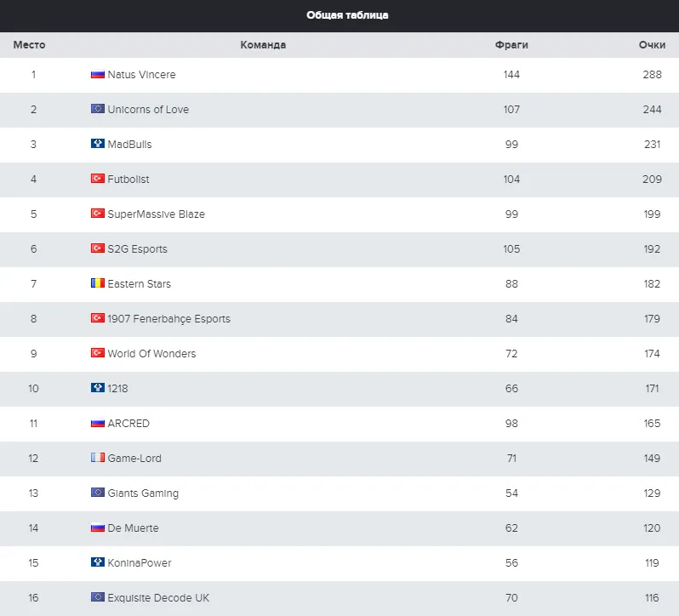Screen dimensions: 679x616
Task: Click the Очки column header
Action: pos(652,45)
